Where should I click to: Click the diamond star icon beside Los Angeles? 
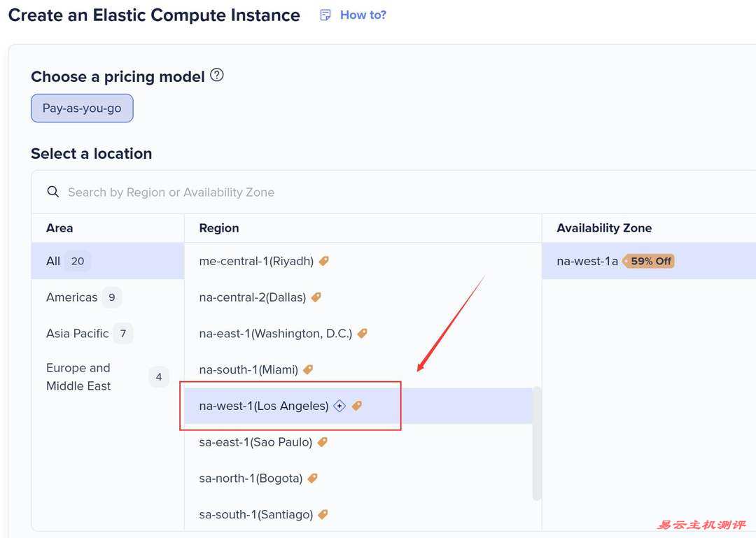(339, 406)
